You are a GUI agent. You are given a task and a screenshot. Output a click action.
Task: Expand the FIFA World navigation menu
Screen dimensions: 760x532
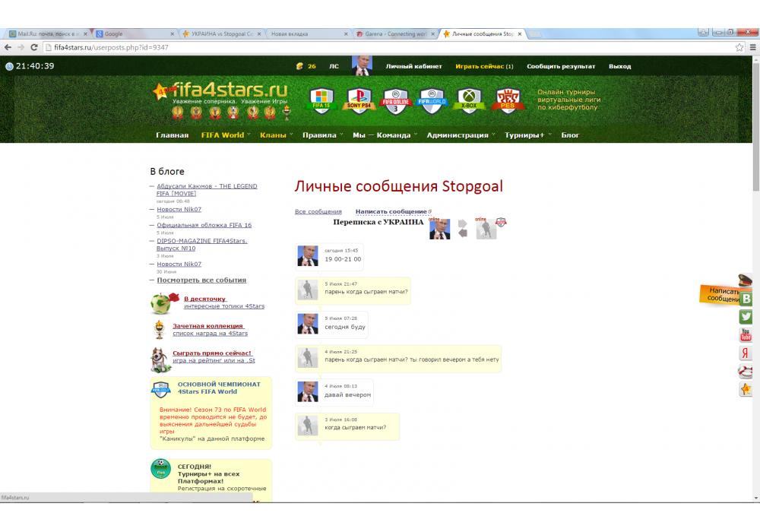click(x=223, y=135)
